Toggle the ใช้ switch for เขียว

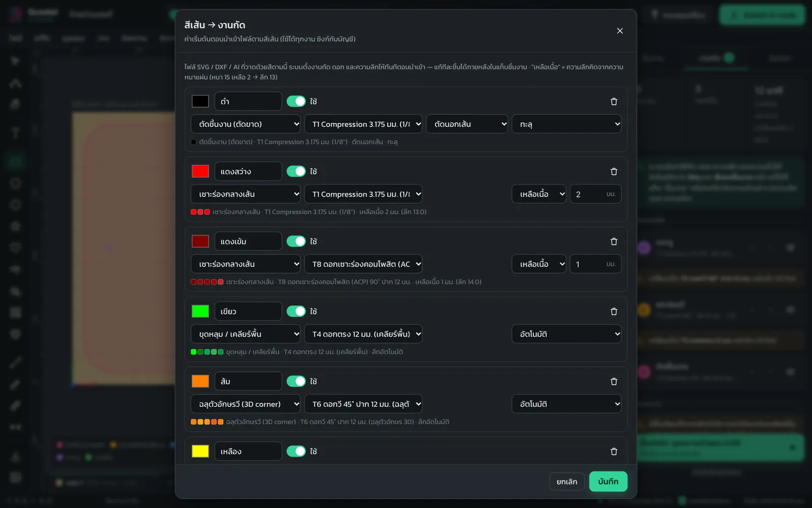tap(296, 311)
